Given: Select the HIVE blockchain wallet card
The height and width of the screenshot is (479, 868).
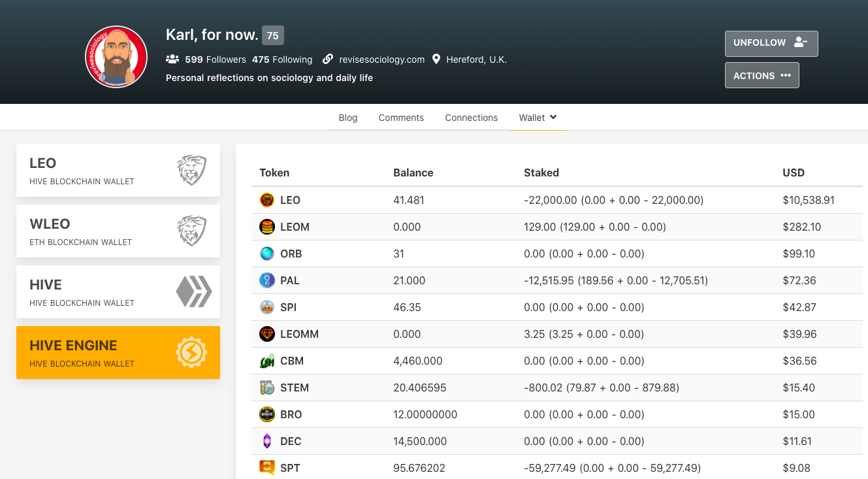Looking at the screenshot, I should (118, 292).
